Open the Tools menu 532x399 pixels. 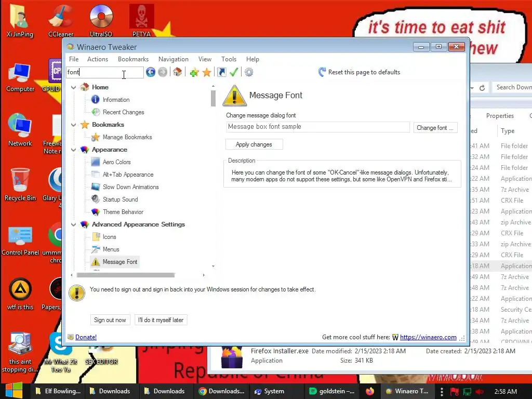point(229,59)
